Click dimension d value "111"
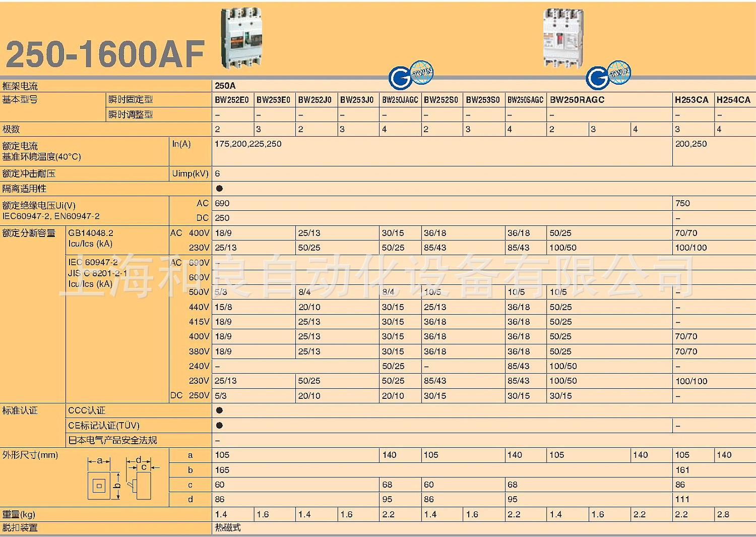This screenshot has width=756, height=537. coord(682,499)
